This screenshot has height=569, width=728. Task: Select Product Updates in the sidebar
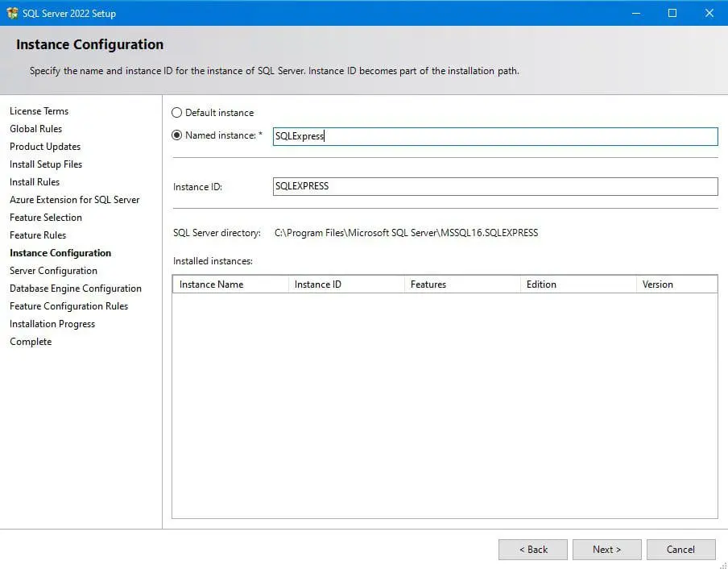44,146
